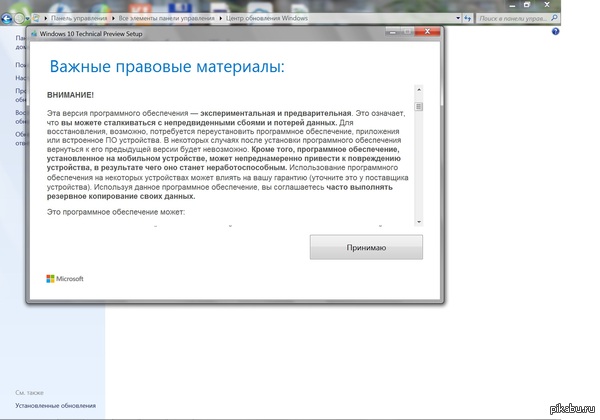Click Все элементы панели управления breadcrumb

(x=166, y=18)
